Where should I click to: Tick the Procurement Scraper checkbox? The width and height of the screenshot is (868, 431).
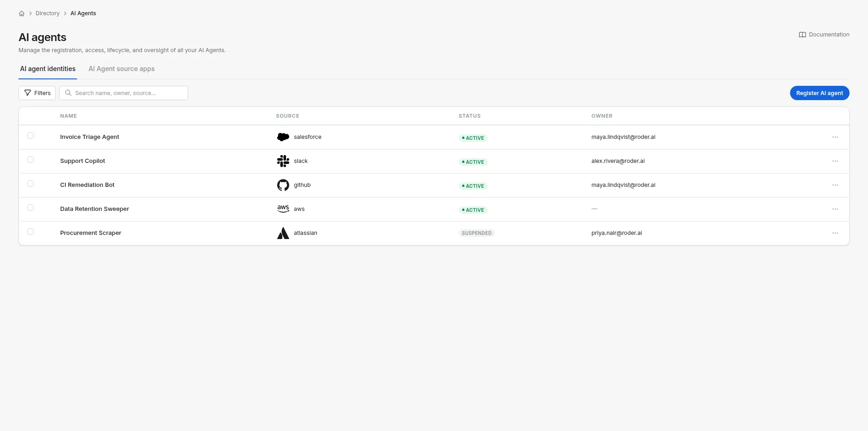pos(30,232)
